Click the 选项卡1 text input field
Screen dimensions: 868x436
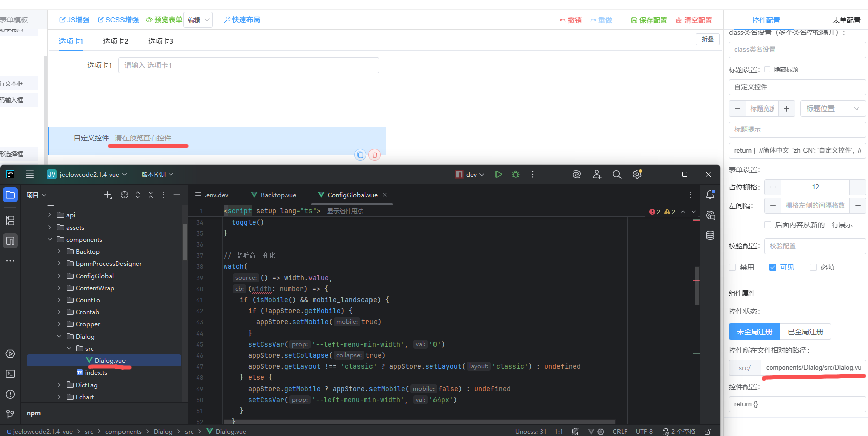[x=249, y=65]
